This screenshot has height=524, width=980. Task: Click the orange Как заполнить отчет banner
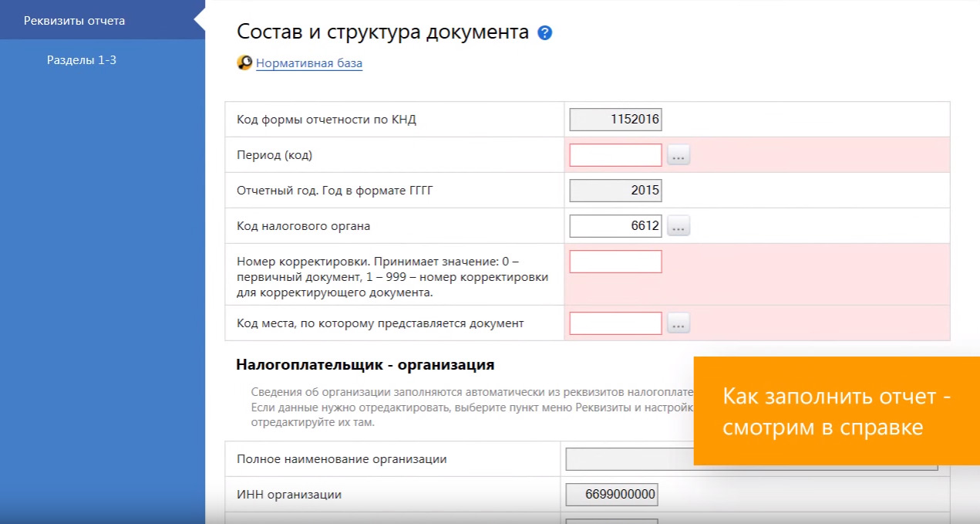(x=837, y=411)
